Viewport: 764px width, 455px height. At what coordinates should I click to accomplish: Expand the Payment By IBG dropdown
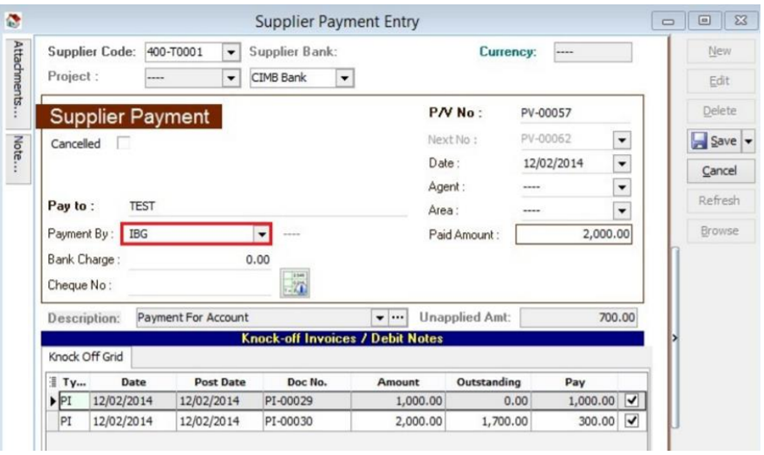tap(262, 234)
